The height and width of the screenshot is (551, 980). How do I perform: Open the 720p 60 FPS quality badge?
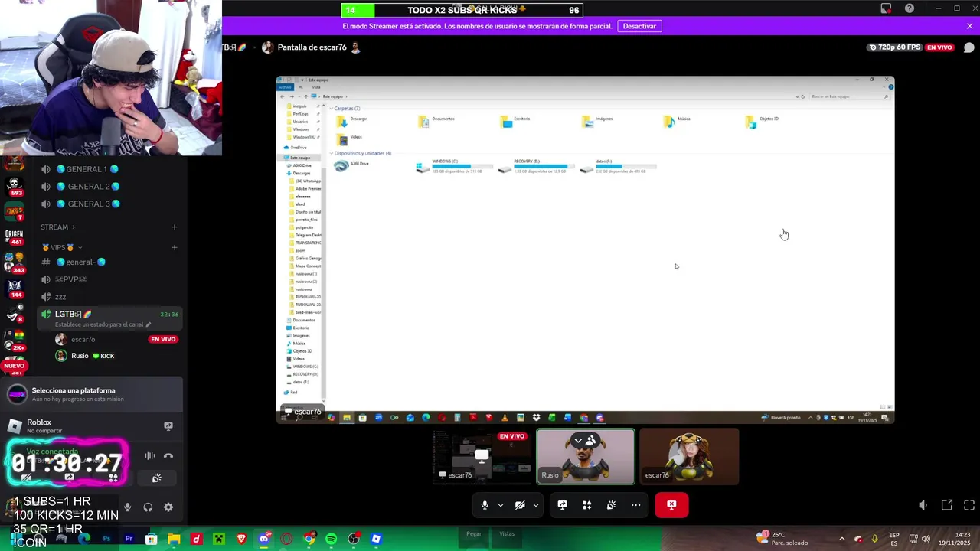895,47
